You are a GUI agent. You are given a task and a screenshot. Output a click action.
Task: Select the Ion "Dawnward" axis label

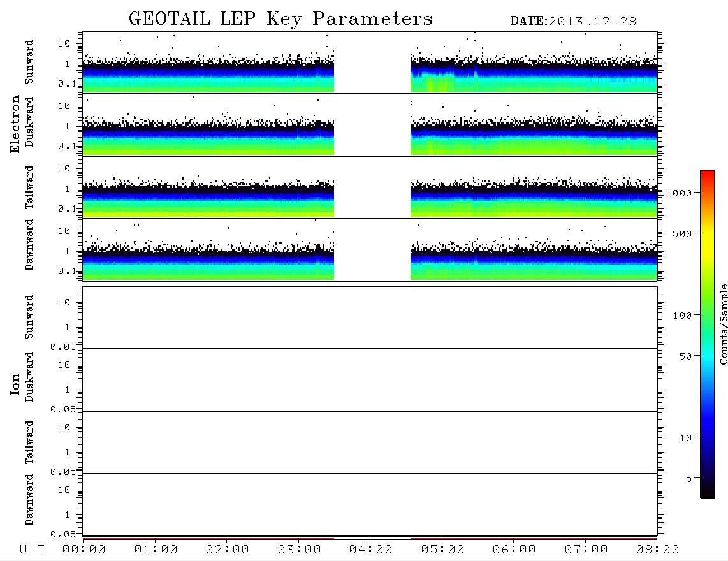(x=29, y=500)
